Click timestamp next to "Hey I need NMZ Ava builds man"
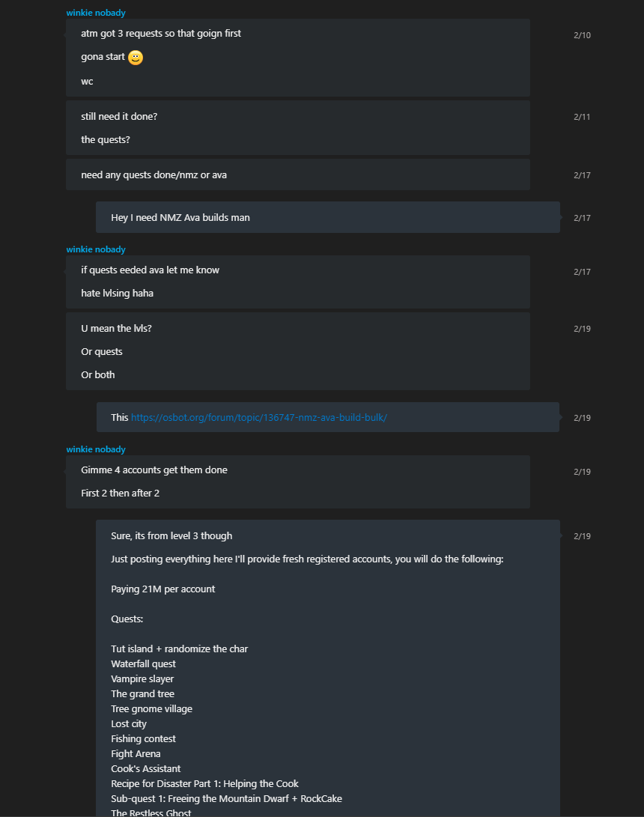 pyautogui.click(x=582, y=218)
